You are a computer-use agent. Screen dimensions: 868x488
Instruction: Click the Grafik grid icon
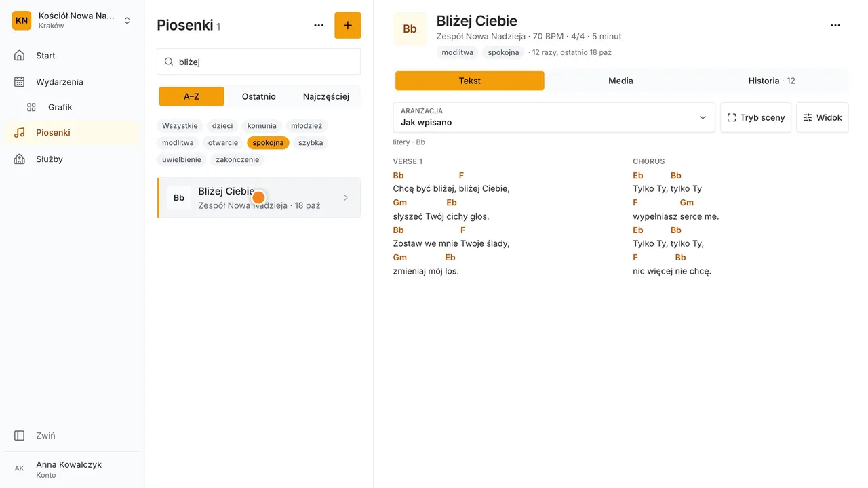(31, 107)
